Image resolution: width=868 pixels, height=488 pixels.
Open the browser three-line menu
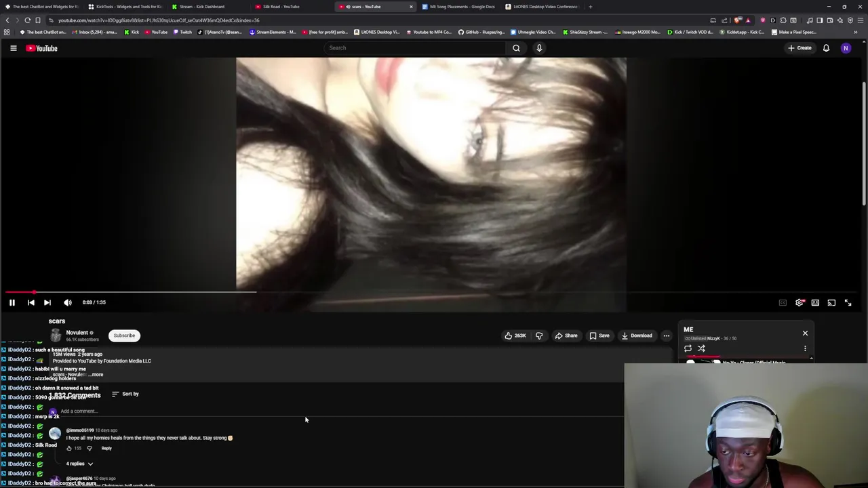[x=861, y=20]
